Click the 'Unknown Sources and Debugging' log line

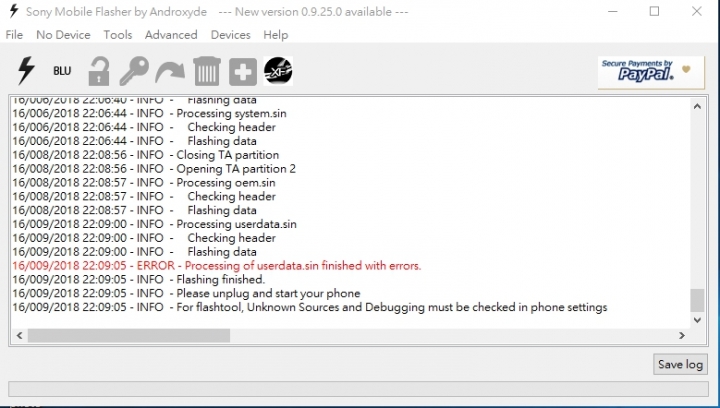310,307
